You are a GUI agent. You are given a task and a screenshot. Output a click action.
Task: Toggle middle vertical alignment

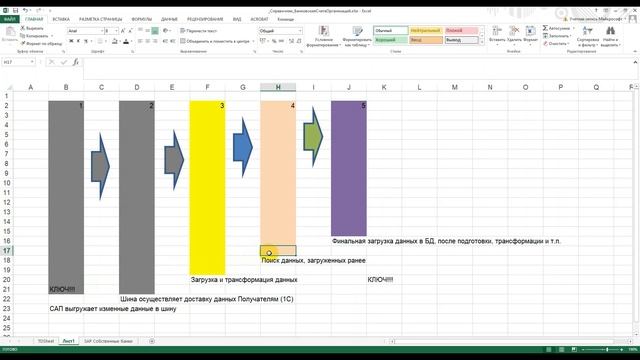click(147, 31)
